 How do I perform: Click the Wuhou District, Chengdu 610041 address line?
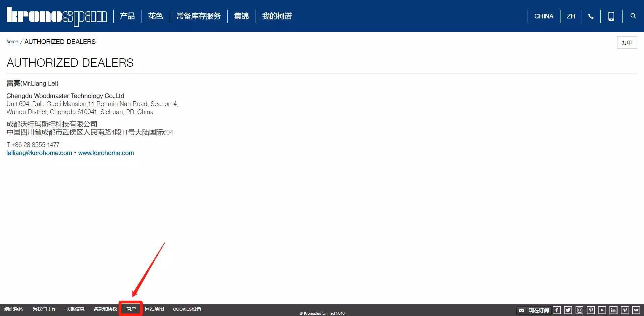point(80,112)
